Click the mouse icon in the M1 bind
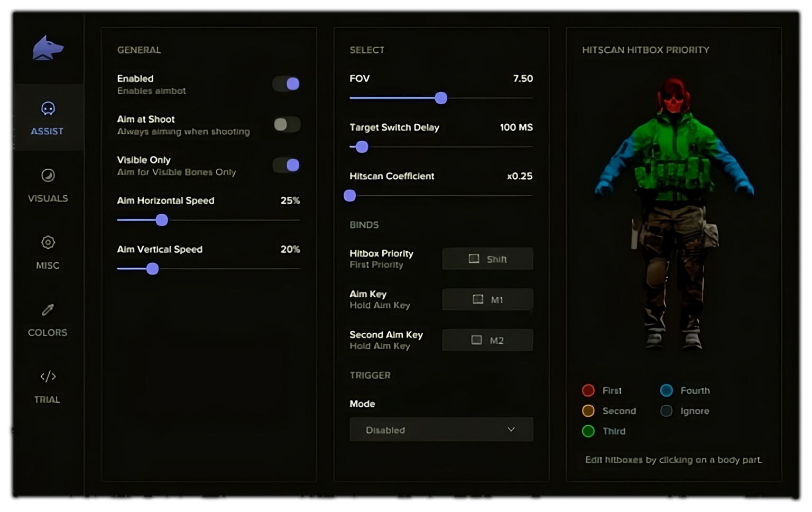 click(479, 299)
